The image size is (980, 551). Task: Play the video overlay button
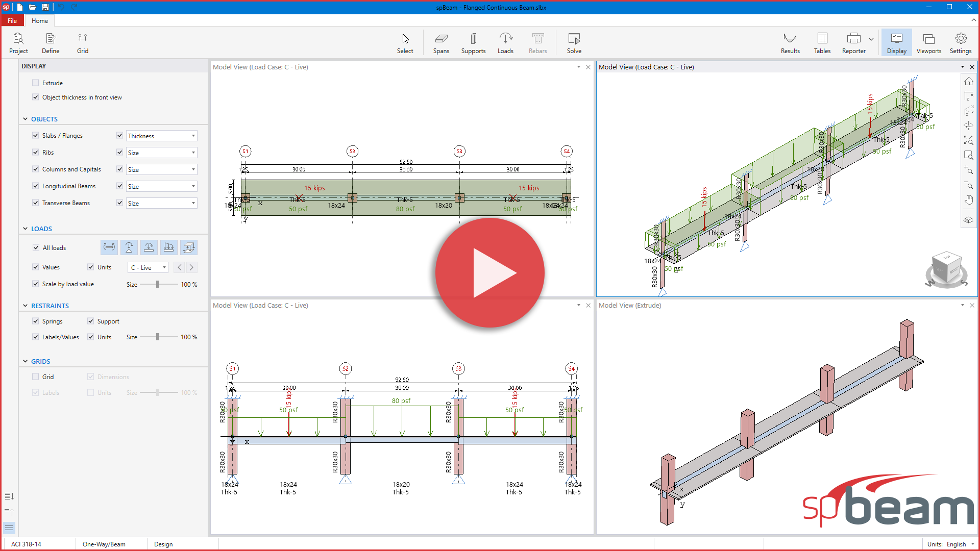(x=489, y=272)
